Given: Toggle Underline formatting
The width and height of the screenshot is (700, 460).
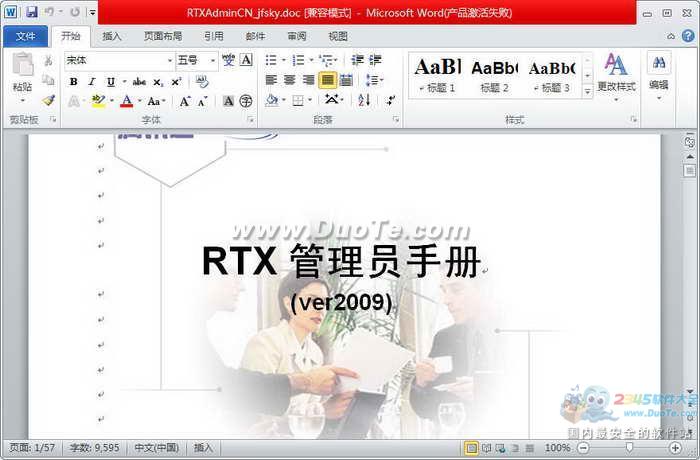Looking at the screenshot, I should [x=111, y=82].
